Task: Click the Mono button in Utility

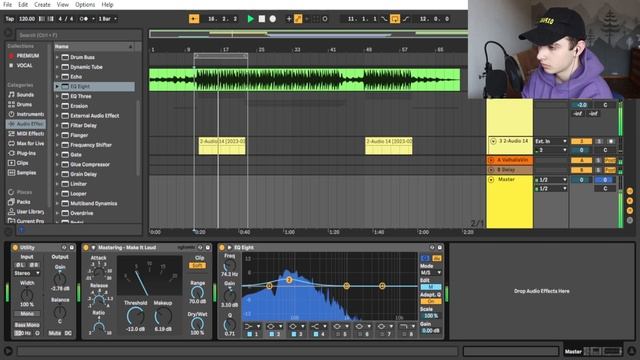Action: click(27, 314)
